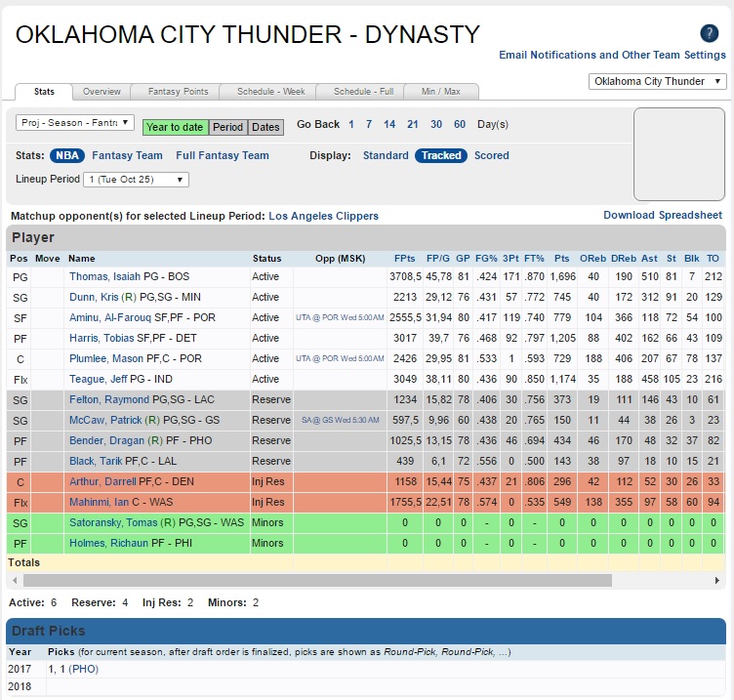Select Dates range button
Viewport: 734px width, 700px height.
click(x=265, y=127)
